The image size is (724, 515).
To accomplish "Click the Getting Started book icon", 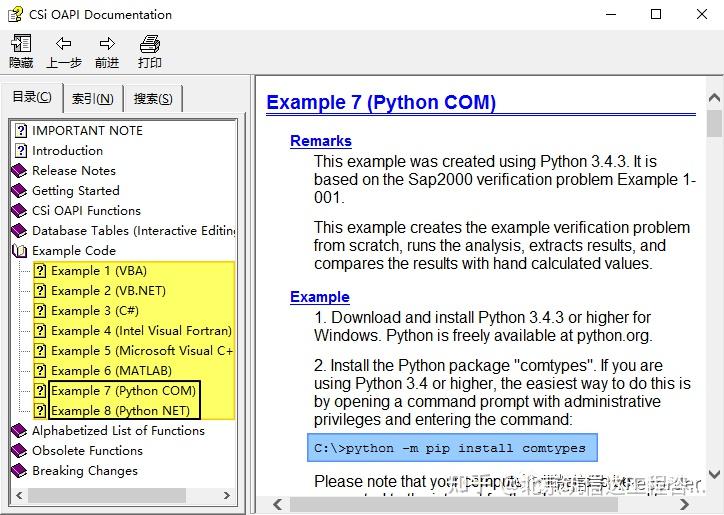I will click(x=19, y=191).
